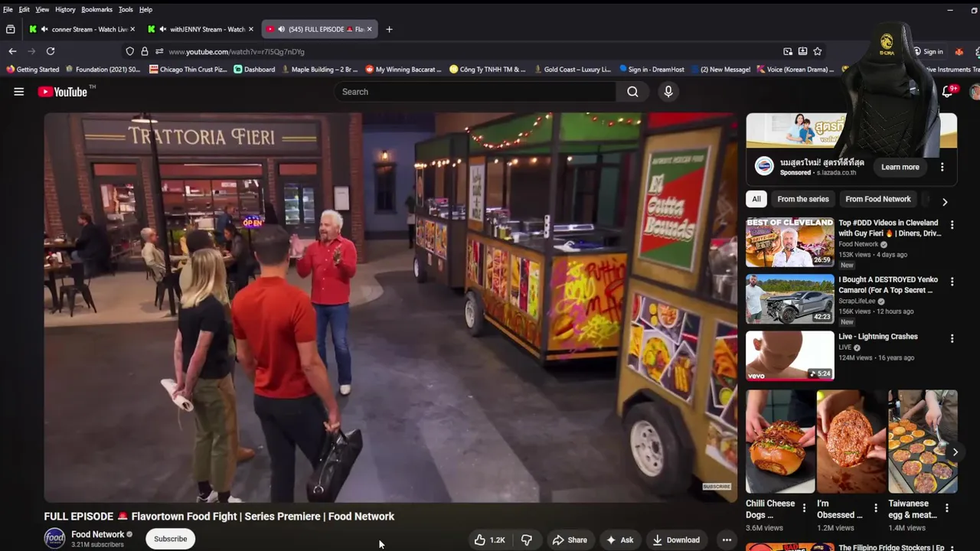Open the Dashboard bookmark
Viewport: 980px width, 551px height.
point(254,70)
